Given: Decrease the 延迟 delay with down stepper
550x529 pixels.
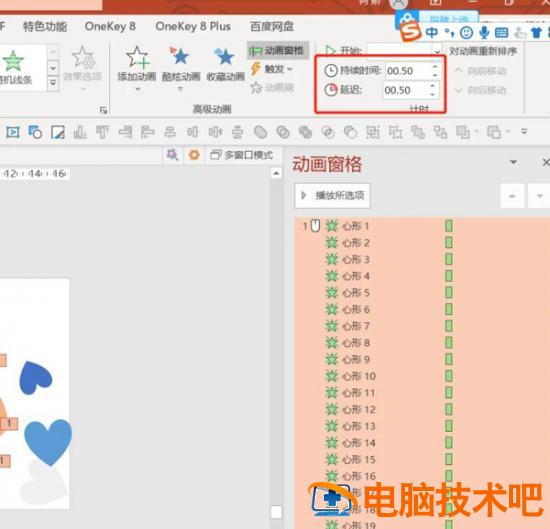Looking at the screenshot, I should pos(432,95).
